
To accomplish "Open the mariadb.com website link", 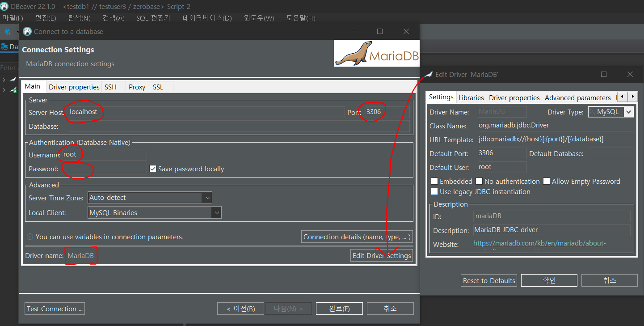I will 539,244.
